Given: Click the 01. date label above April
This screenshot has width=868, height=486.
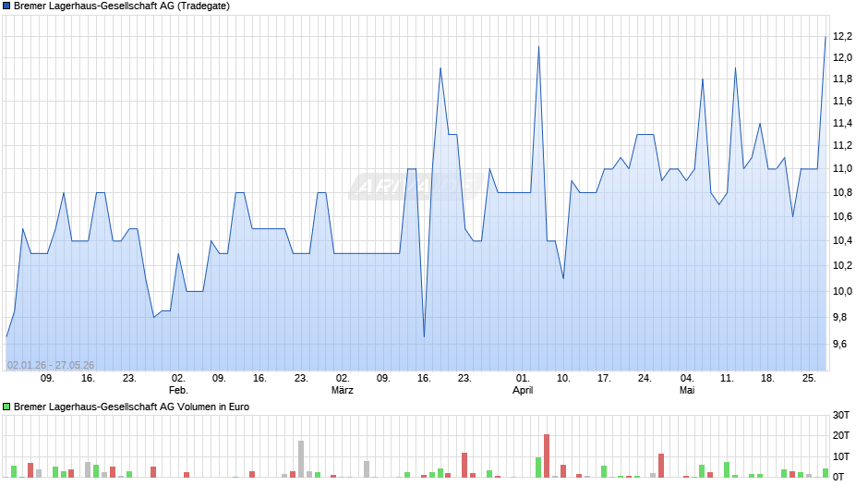Looking at the screenshot, I should tap(523, 379).
